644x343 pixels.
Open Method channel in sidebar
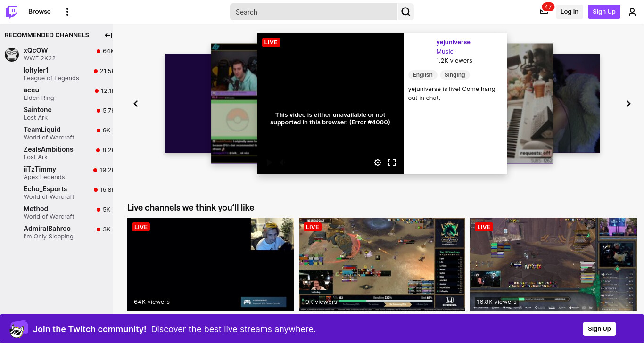point(57,212)
